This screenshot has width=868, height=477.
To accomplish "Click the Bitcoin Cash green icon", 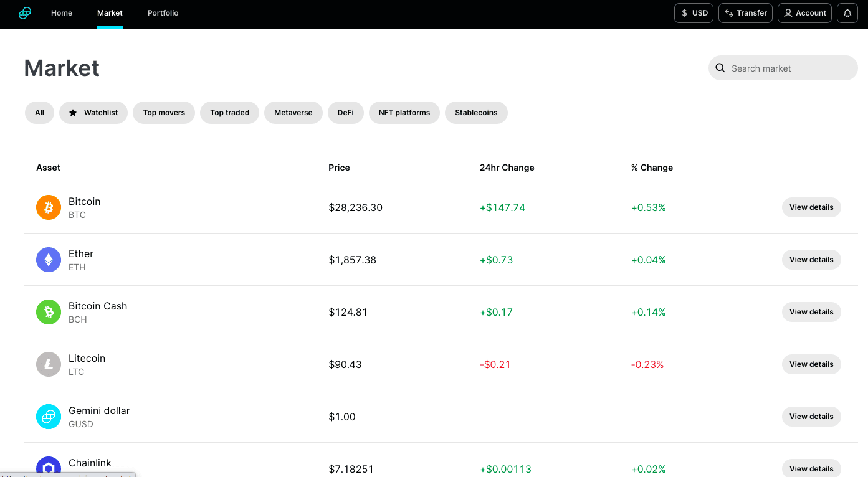I will pos(49,312).
